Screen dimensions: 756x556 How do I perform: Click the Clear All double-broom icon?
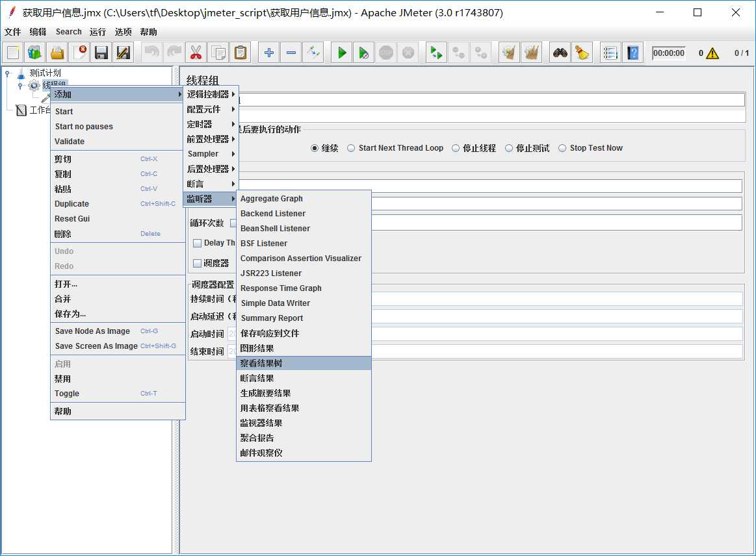(x=531, y=53)
